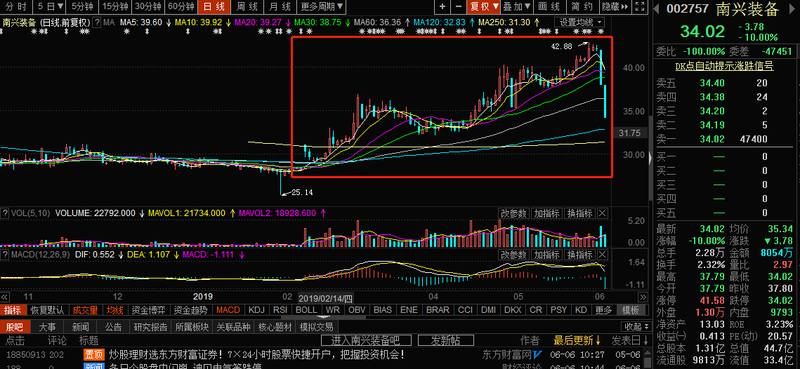Image resolution: width=800 pixels, height=369 pixels.
Task: Zoom out chart with minus icon
Action: pos(459,7)
